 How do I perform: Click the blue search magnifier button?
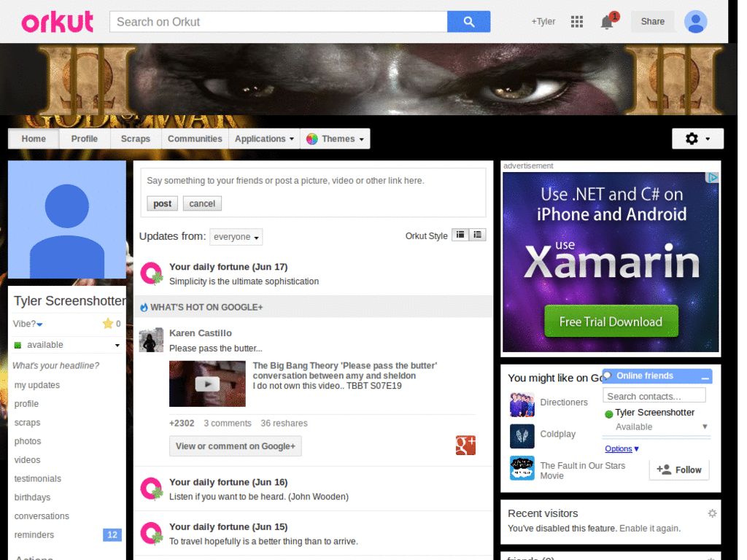tap(468, 22)
